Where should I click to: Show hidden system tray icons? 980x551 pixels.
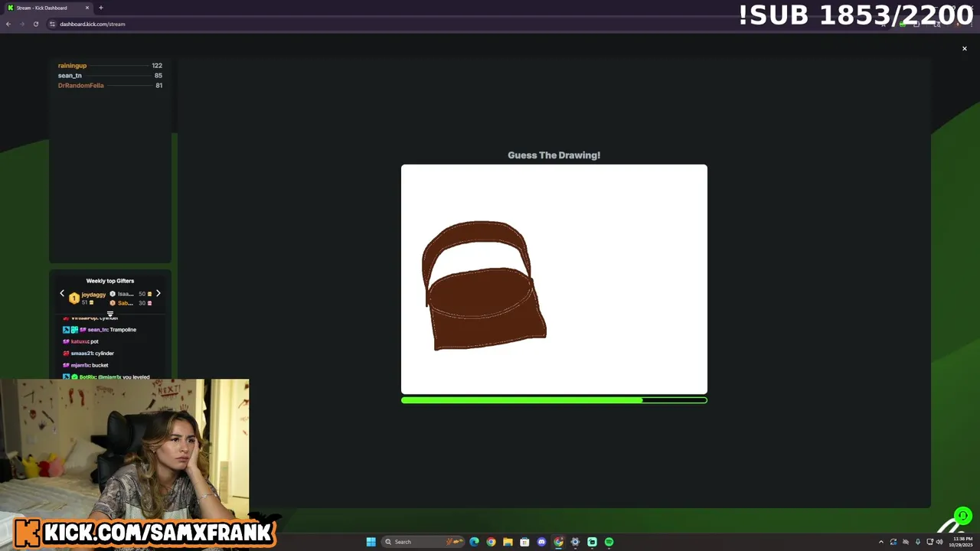coord(880,542)
